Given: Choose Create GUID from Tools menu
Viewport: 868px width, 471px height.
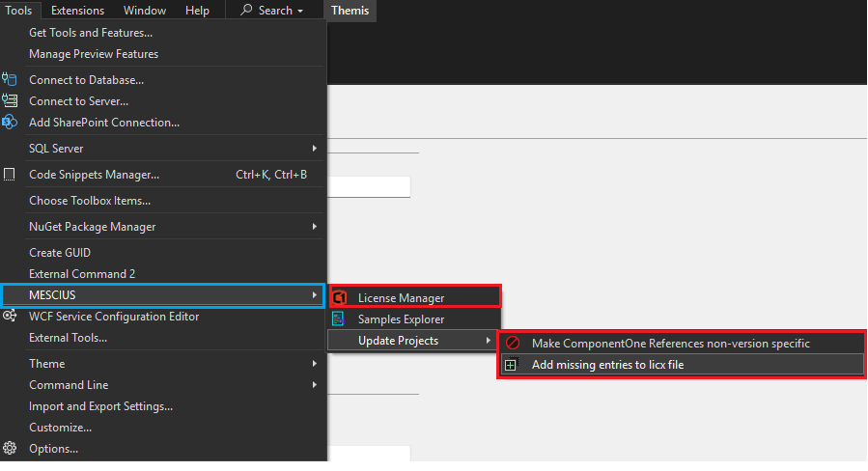Looking at the screenshot, I should (60, 252).
